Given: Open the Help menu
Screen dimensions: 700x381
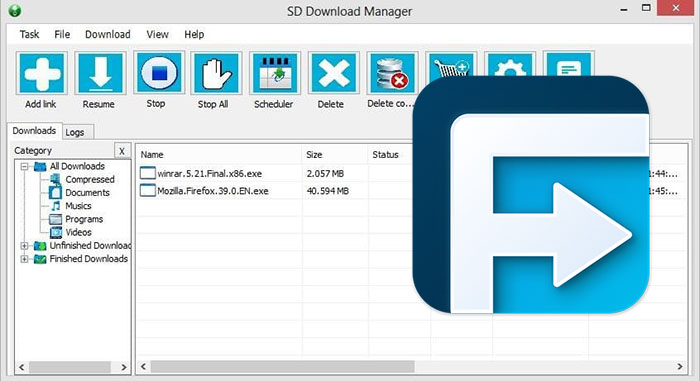Looking at the screenshot, I should pos(194,34).
